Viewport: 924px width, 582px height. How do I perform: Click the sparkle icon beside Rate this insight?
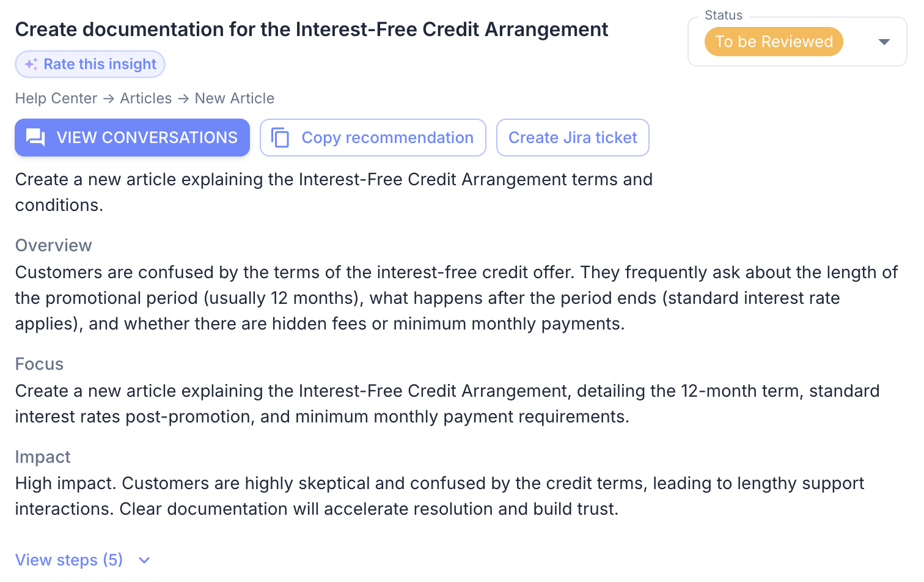tap(31, 64)
